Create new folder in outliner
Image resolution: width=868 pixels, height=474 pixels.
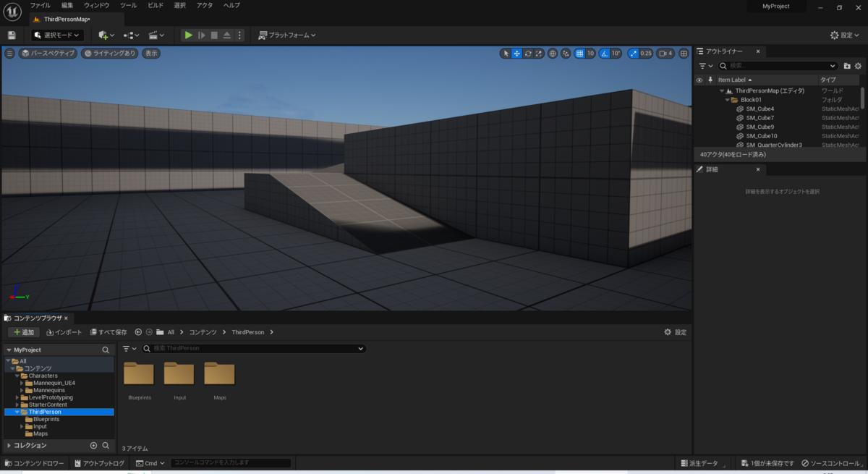(847, 66)
